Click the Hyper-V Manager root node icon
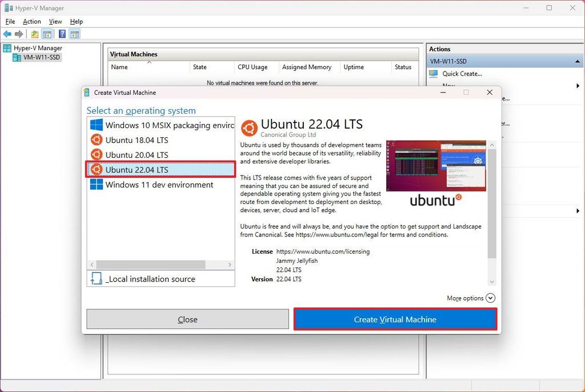This screenshot has width=585, height=392. (7, 48)
